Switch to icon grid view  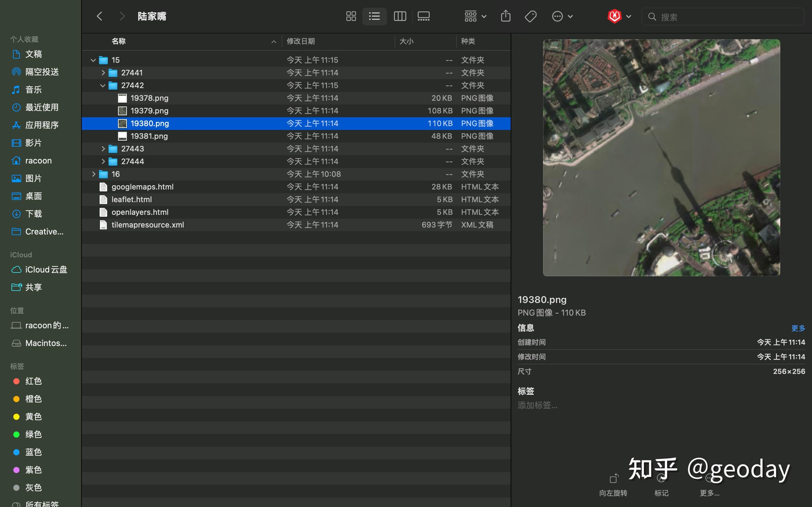(350, 16)
